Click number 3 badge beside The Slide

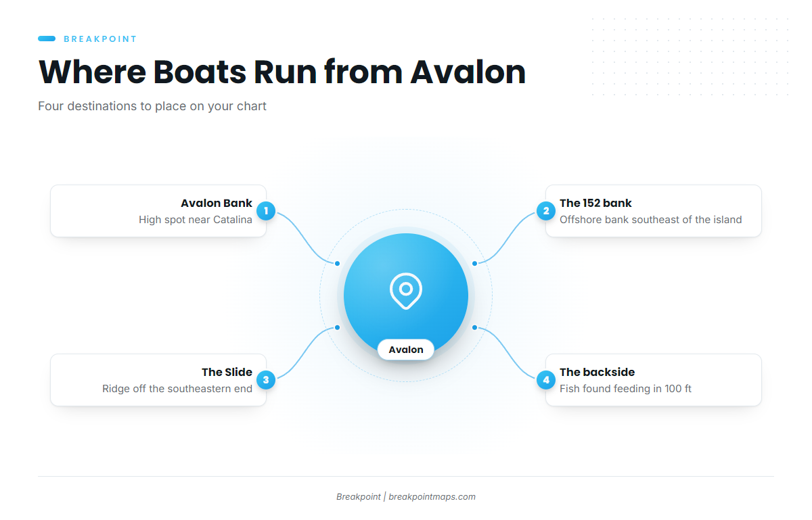tap(266, 380)
